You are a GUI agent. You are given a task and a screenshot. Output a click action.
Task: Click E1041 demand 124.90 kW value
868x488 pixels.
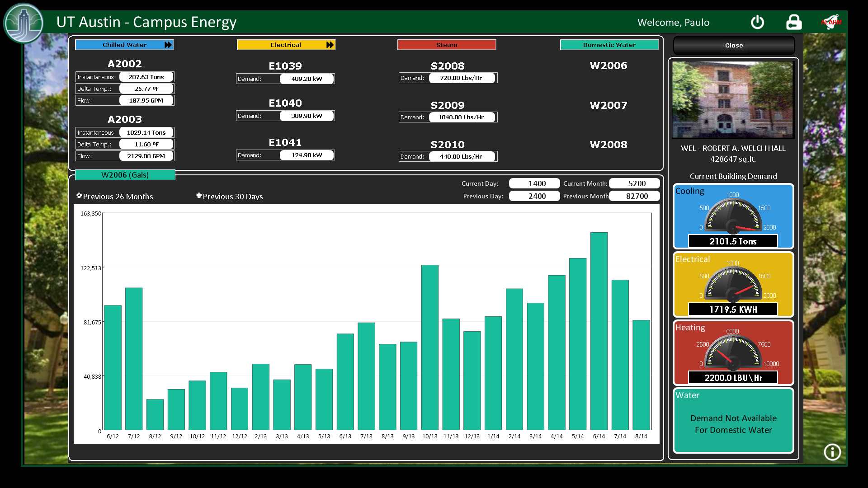pyautogui.click(x=307, y=155)
